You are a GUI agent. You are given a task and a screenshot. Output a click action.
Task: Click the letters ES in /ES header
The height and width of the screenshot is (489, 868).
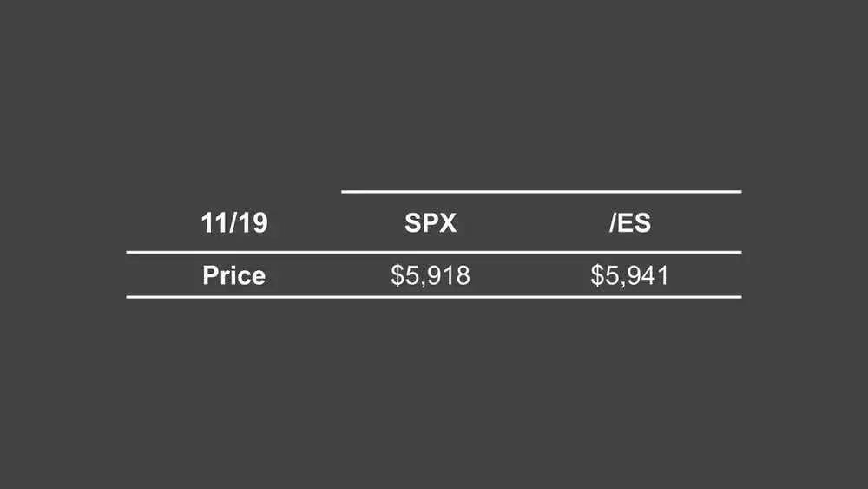pyautogui.click(x=635, y=223)
